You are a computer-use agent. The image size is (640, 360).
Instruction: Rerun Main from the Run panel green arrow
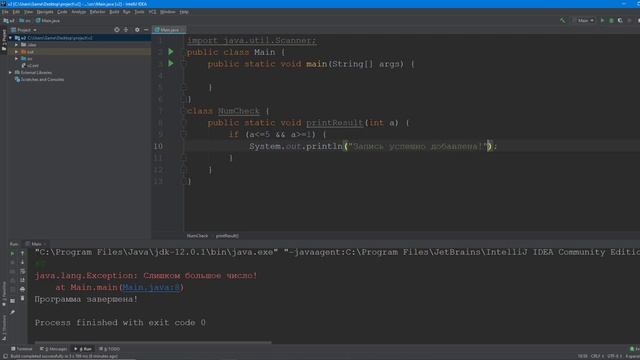[x=12, y=253]
